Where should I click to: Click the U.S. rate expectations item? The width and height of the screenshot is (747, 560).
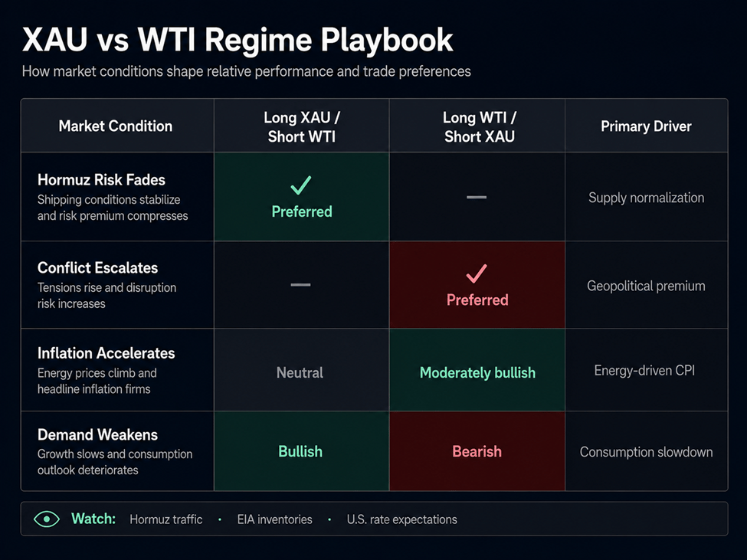[x=402, y=519]
